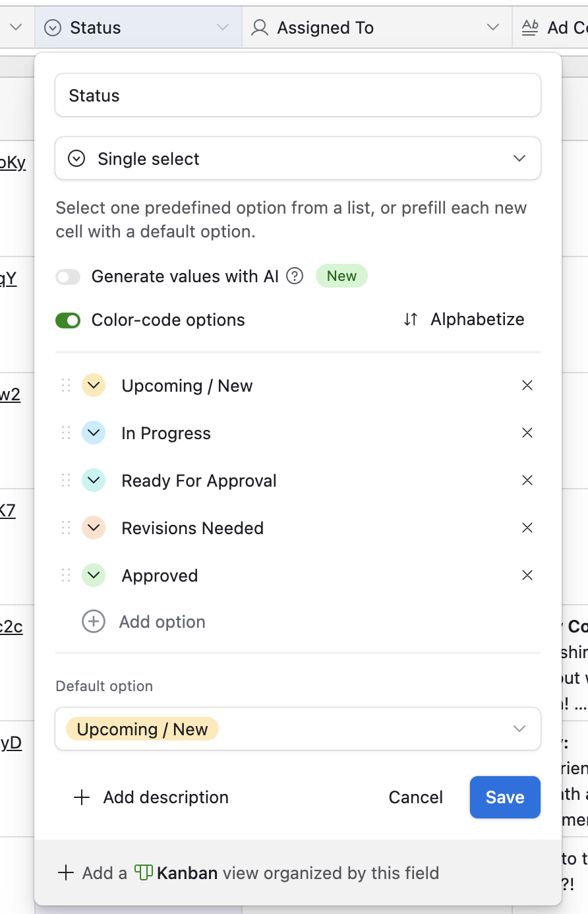Image resolution: width=588 pixels, height=914 pixels.
Task: Change the In Progress option color
Action: [94, 433]
